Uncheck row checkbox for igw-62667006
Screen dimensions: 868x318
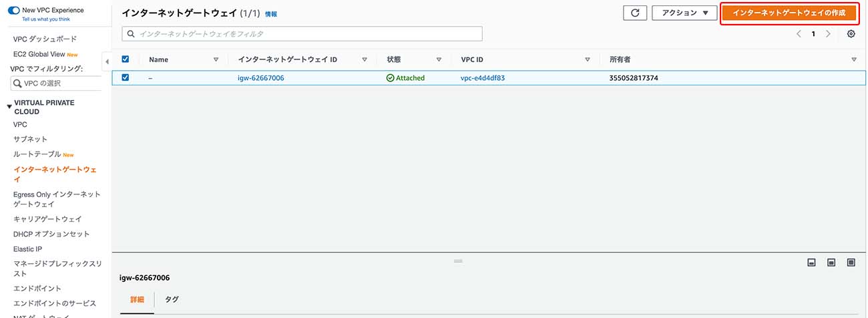(x=126, y=77)
